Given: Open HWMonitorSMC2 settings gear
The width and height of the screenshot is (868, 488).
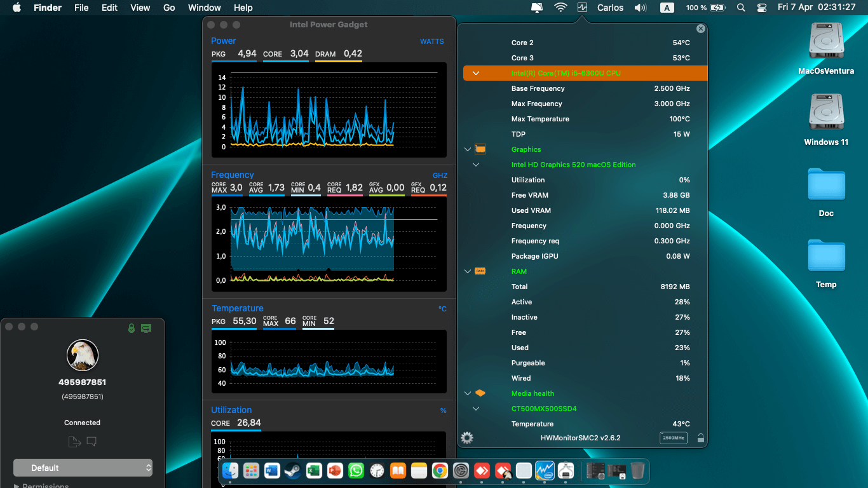Looking at the screenshot, I should click(x=467, y=438).
